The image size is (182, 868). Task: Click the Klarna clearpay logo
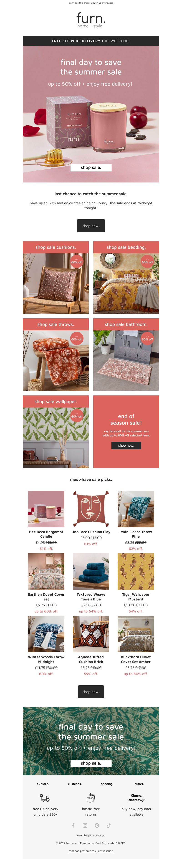coord(136,797)
